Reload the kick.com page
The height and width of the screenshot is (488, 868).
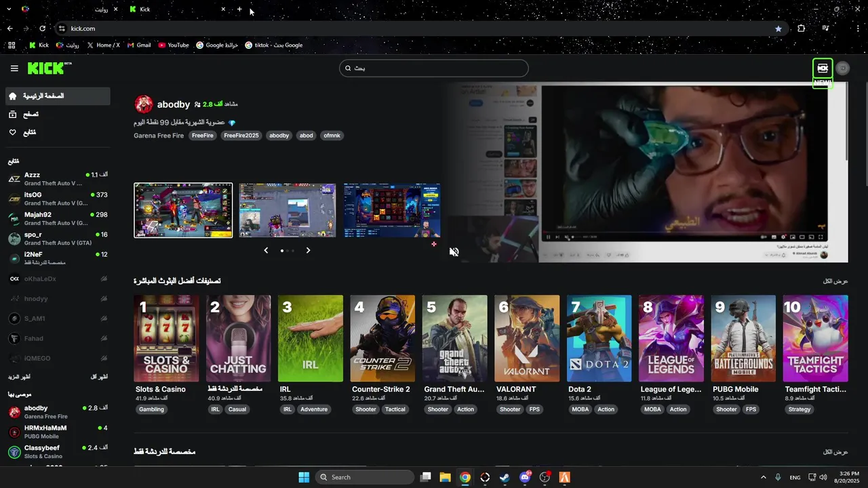pyautogui.click(x=42, y=28)
